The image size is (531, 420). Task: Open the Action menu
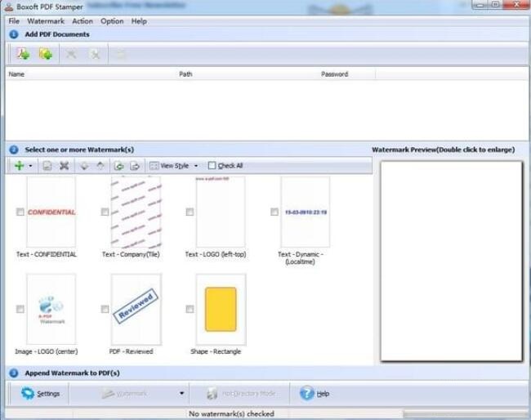[x=83, y=21]
